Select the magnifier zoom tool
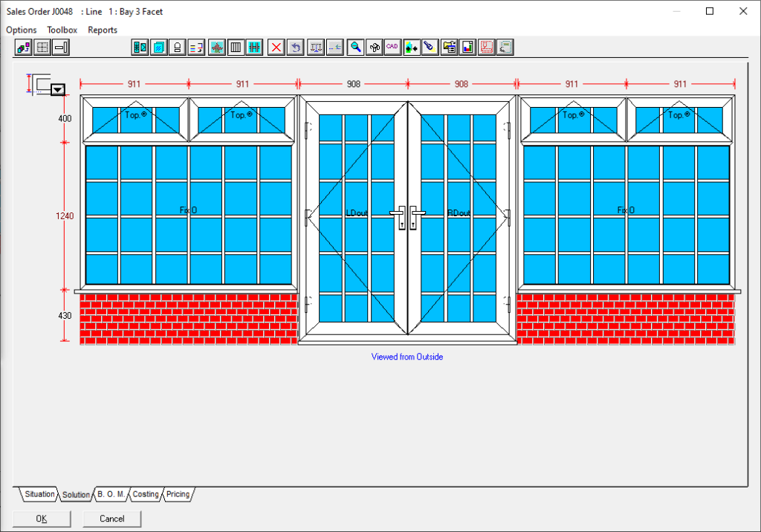 pyautogui.click(x=356, y=48)
